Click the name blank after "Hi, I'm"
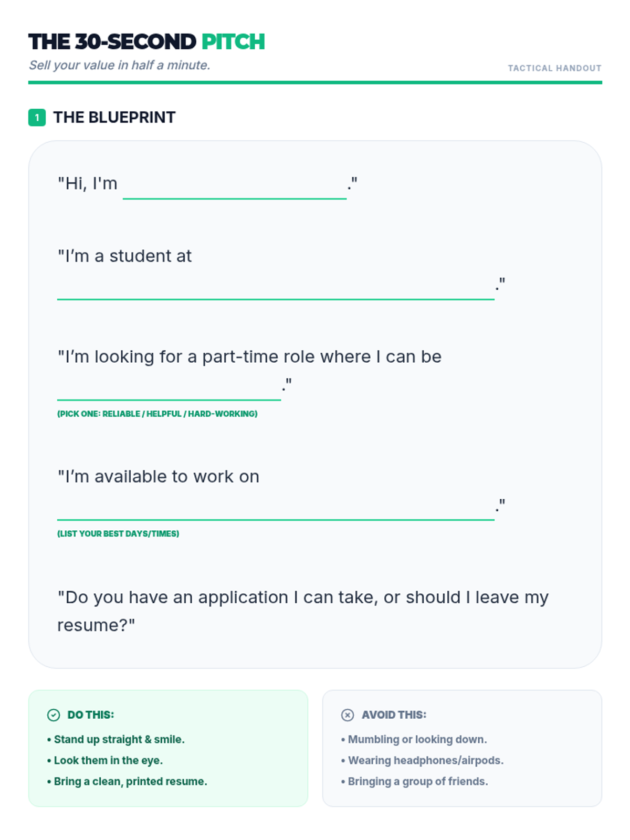This screenshot has width=630, height=840. [x=234, y=189]
